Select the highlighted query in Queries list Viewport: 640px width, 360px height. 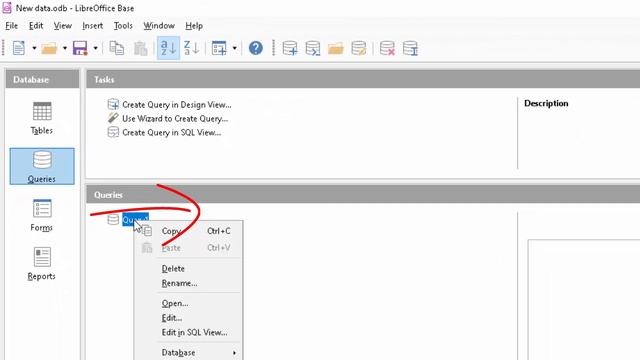[x=135, y=220]
